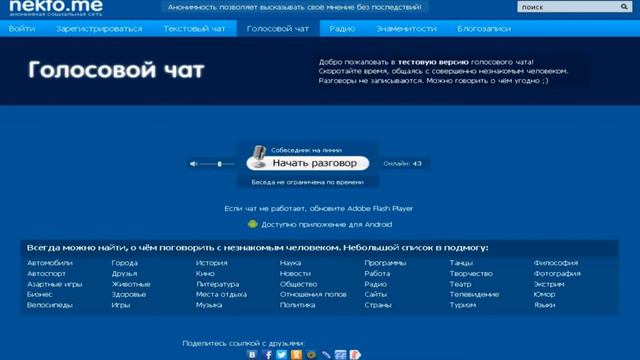Click the Театр topic link
The height and width of the screenshot is (360, 640).
tap(460, 284)
